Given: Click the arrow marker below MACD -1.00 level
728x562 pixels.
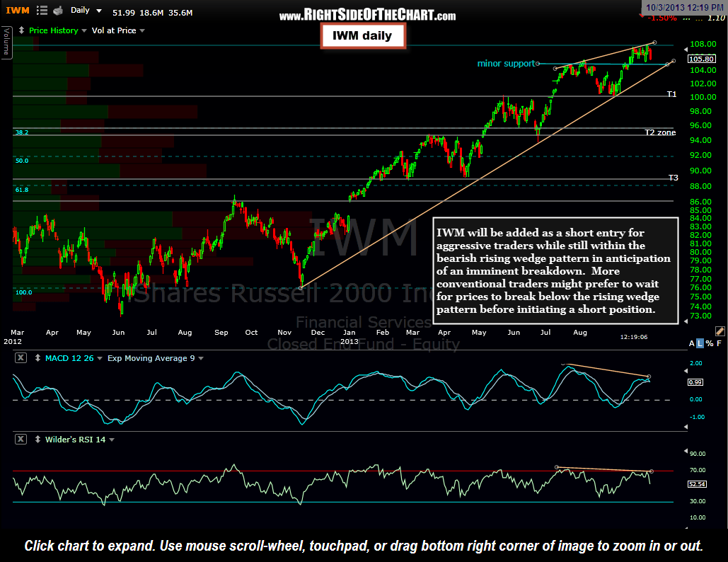Looking at the screenshot, I should click(686, 426).
